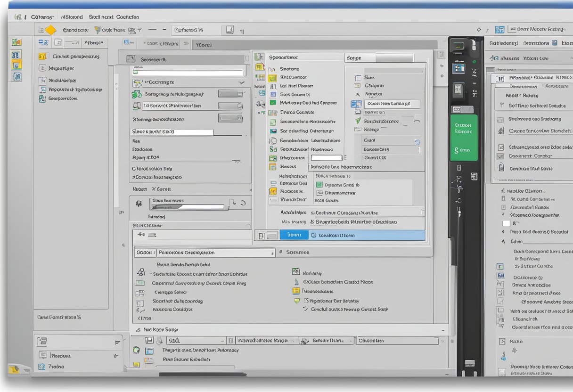Click inside the empty text field in the dialog center
Viewport: 573px width, 392px height.
pyautogui.click(x=326, y=157)
